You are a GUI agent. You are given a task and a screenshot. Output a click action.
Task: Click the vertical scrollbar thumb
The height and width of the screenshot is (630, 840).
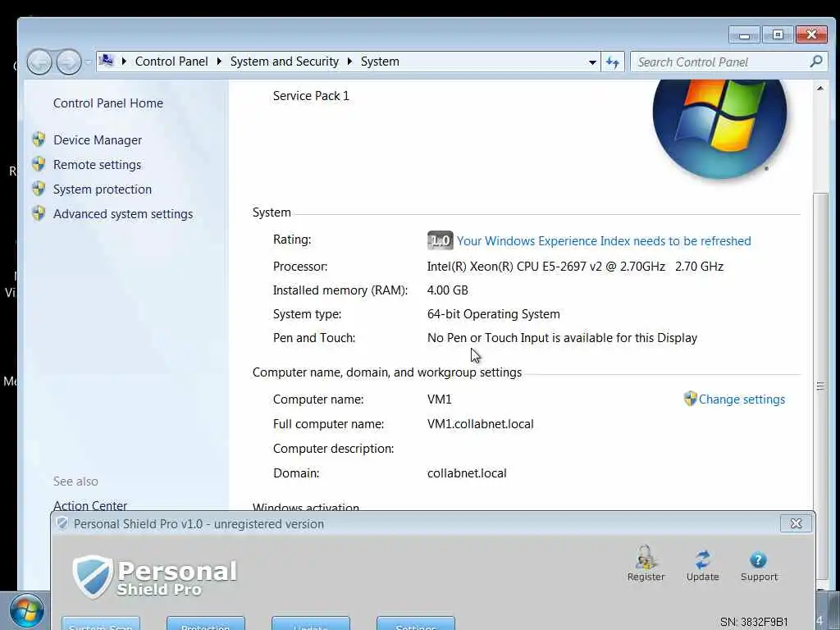[x=820, y=386]
